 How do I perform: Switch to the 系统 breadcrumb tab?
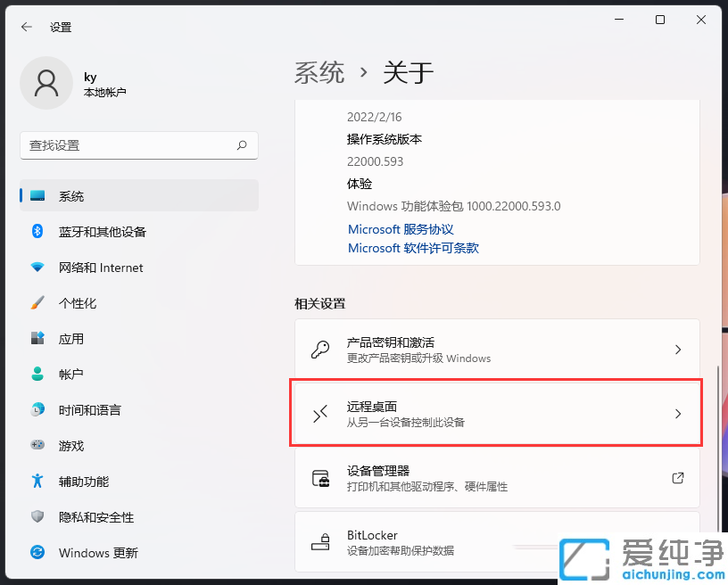tap(318, 73)
